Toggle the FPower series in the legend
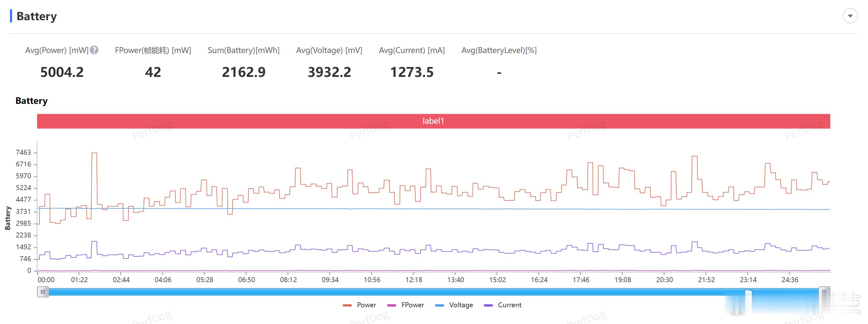 point(405,305)
